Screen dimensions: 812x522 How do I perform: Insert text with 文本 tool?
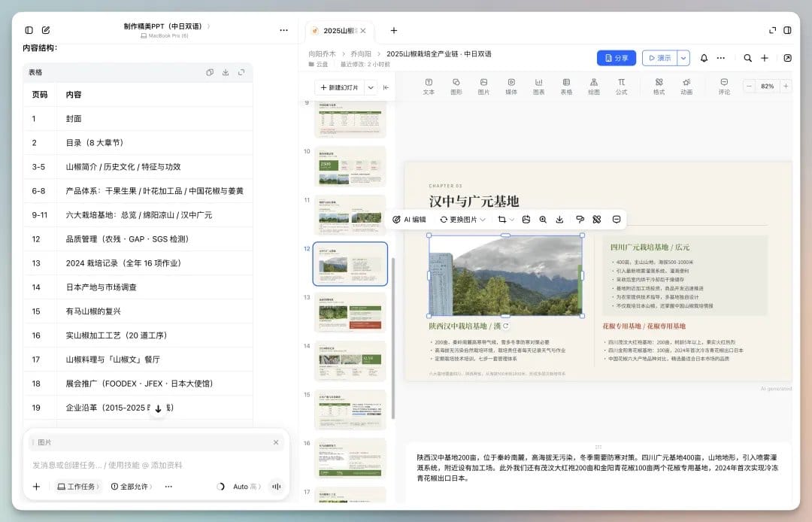pos(429,86)
